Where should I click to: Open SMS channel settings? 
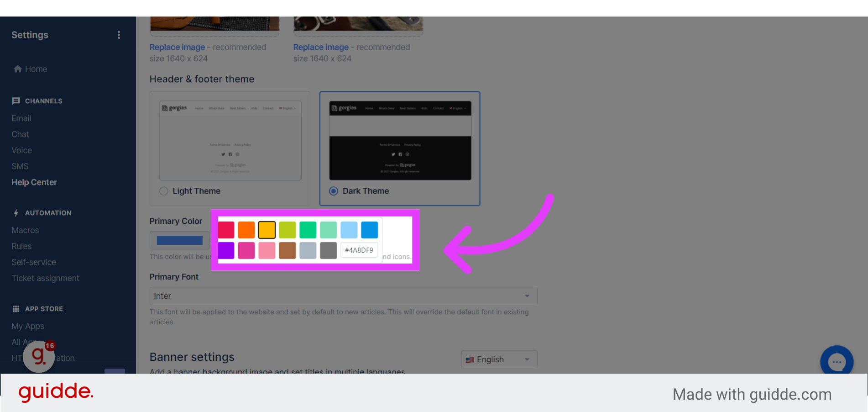coord(20,166)
